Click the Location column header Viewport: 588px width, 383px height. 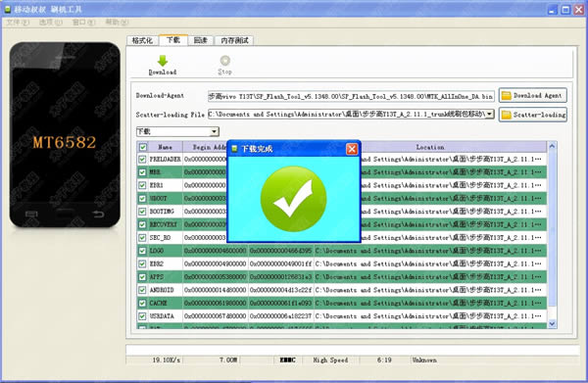430,147
